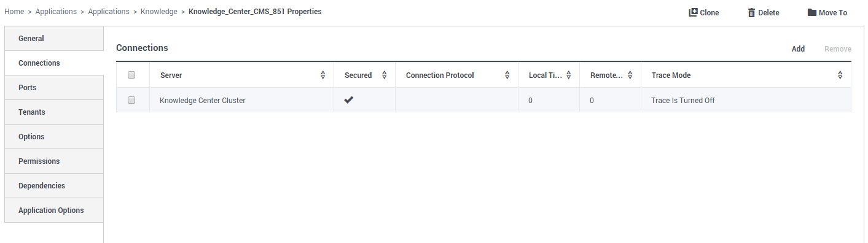Sort by Server column arrows

(x=323, y=75)
